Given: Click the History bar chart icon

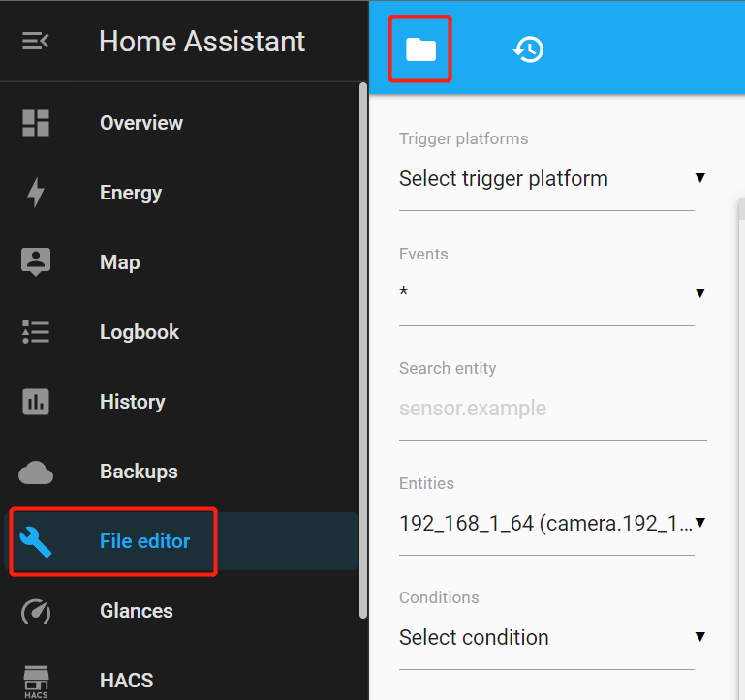Looking at the screenshot, I should pyautogui.click(x=36, y=402).
